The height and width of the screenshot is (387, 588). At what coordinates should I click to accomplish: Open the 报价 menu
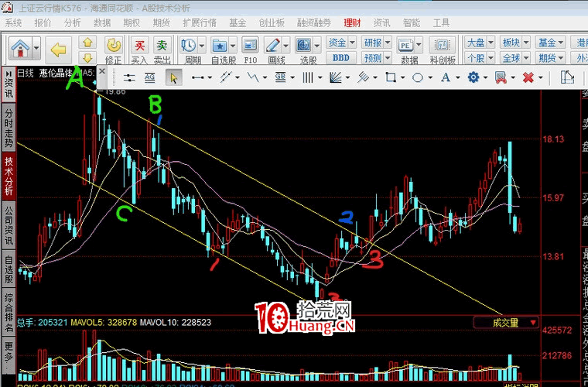[43, 23]
